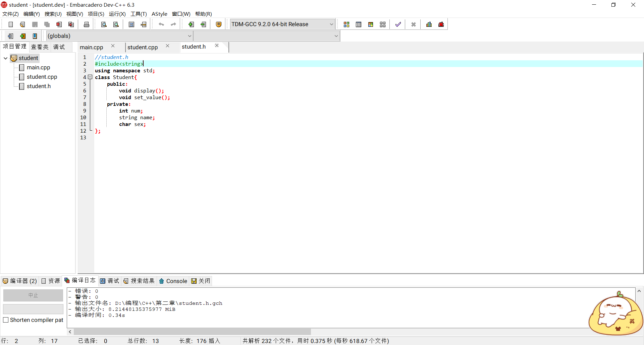Screen dimensions: 644x345
Task: Open the 编译器 (2) panel tab
Action: click(x=20, y=281)
